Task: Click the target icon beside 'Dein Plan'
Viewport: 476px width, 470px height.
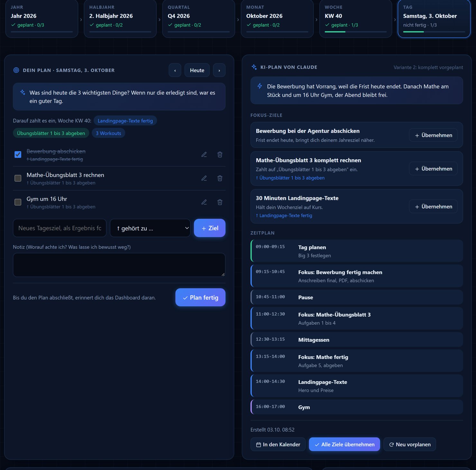Action: 16,70
